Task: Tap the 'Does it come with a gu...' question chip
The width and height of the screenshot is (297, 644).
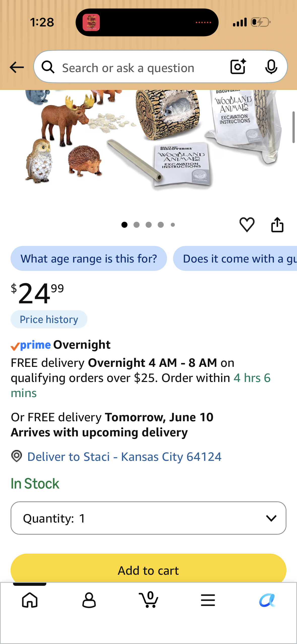Action: click(235, 259)
